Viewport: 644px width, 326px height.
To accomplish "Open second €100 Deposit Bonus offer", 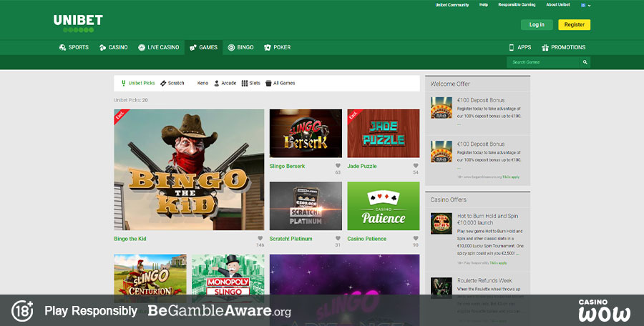I will 481,144.
